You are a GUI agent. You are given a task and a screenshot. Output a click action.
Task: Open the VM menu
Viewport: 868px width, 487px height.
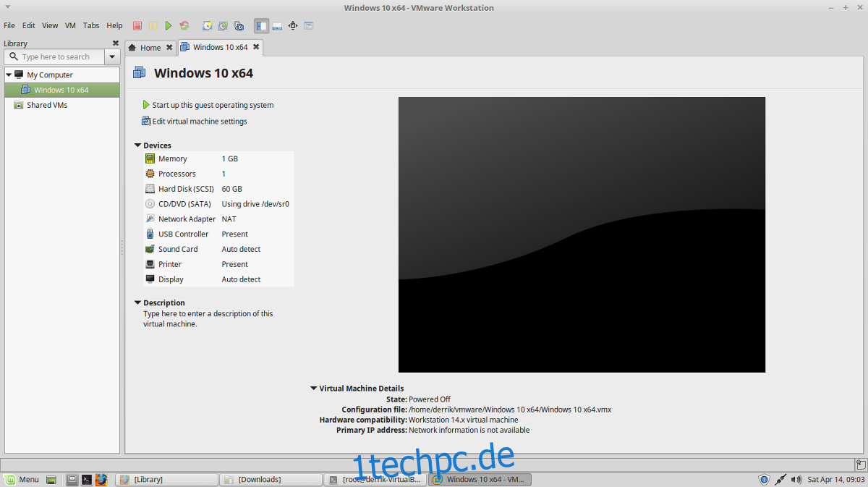coord(70,25)
